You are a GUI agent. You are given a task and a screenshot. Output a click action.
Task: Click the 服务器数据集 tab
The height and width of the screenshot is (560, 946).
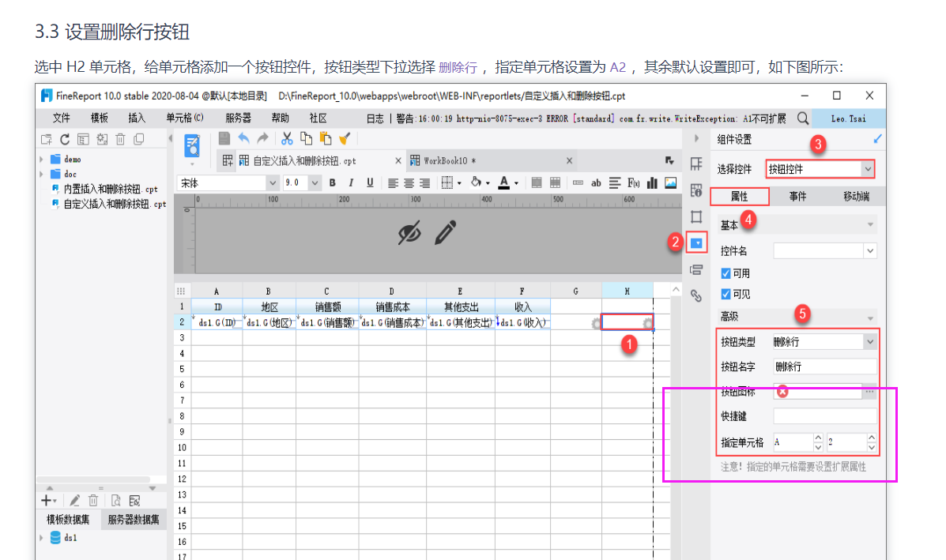tap(133, 519)
